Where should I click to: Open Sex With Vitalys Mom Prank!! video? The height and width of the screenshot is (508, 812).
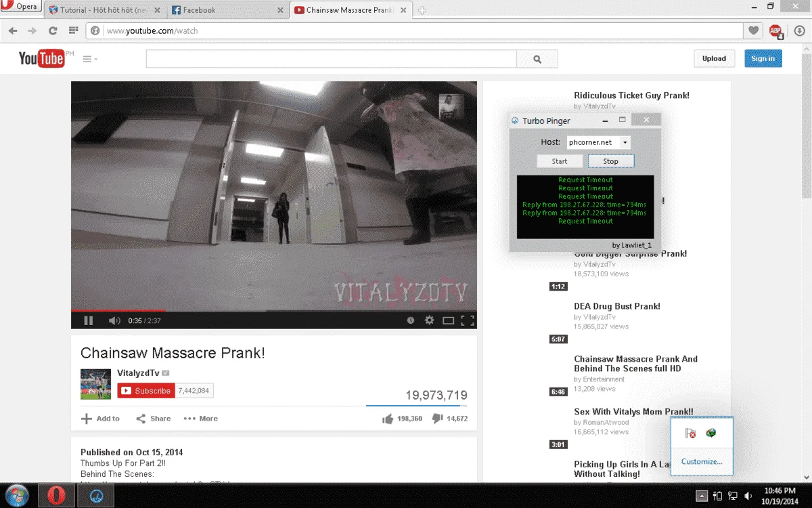[633, 412]
